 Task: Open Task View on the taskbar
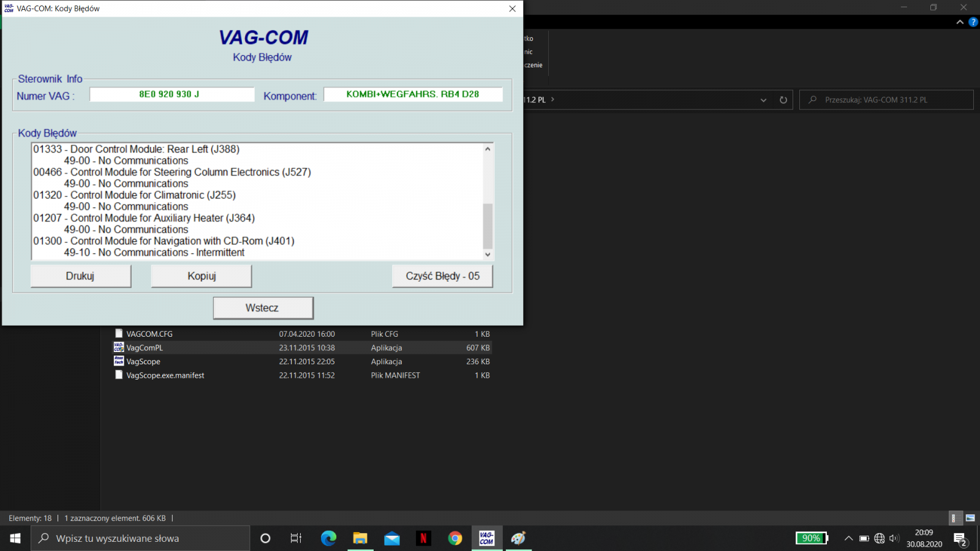click(296, 538)
